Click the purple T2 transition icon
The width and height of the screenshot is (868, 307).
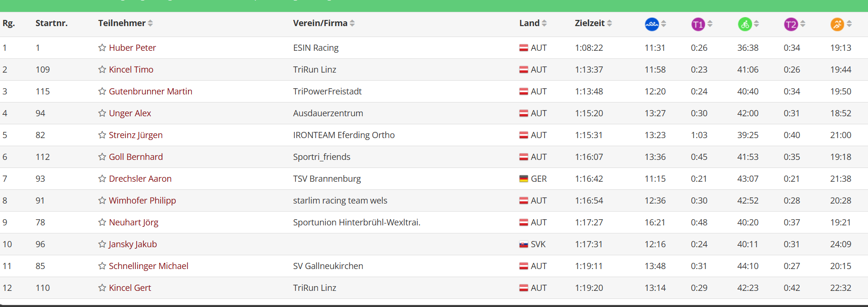click(x=791, y=24)
